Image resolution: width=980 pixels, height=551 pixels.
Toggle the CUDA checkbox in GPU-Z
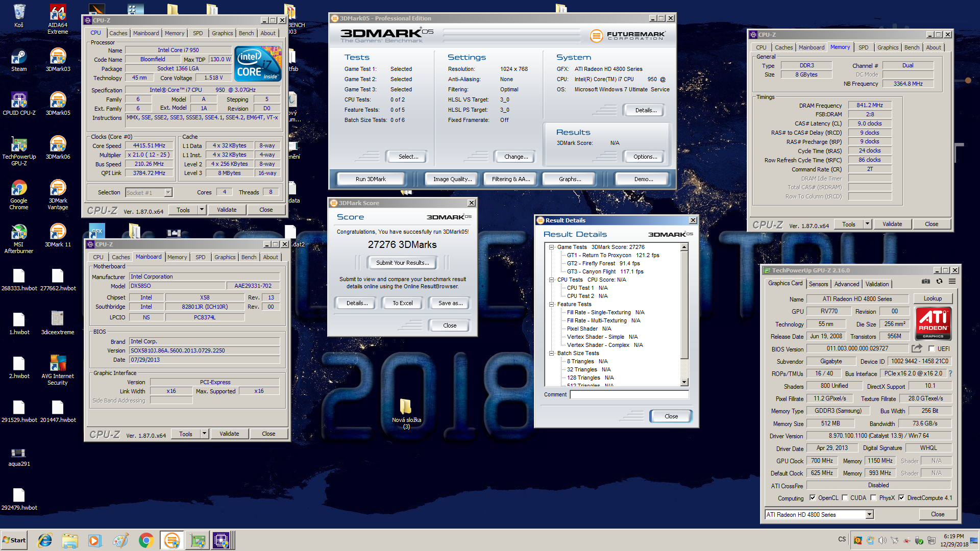tap(845, 498)
